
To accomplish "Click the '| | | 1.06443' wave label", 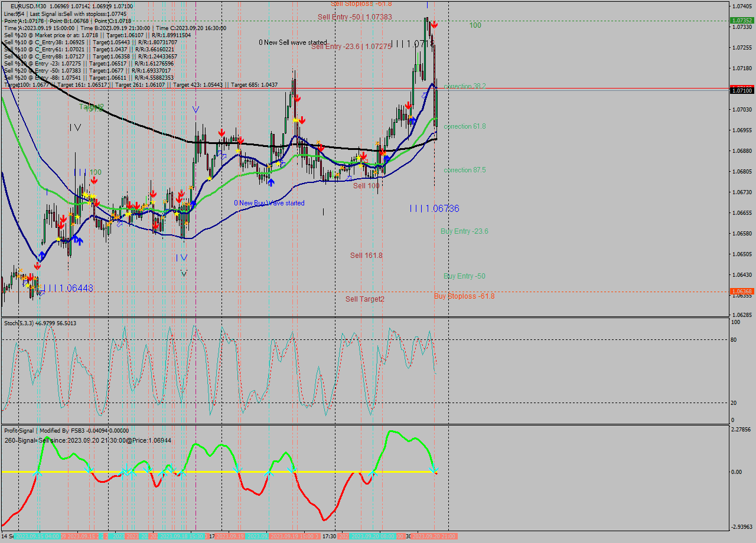I will (69, 288).
